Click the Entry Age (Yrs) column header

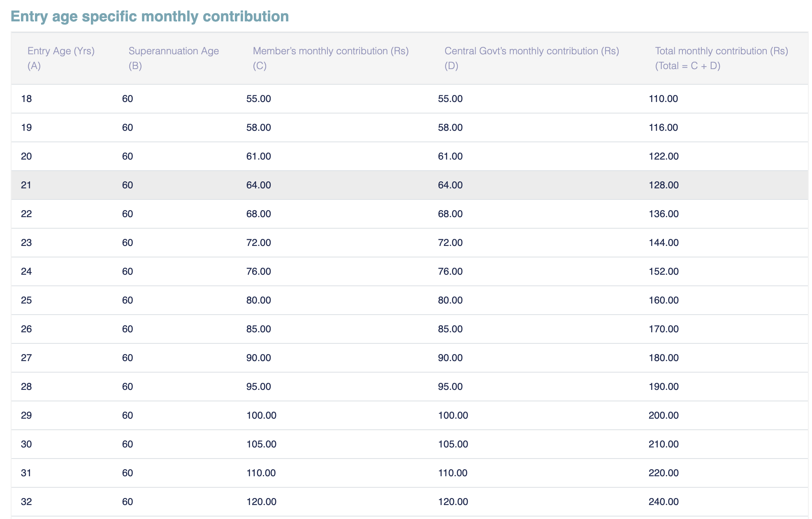[x=61, y=58]
